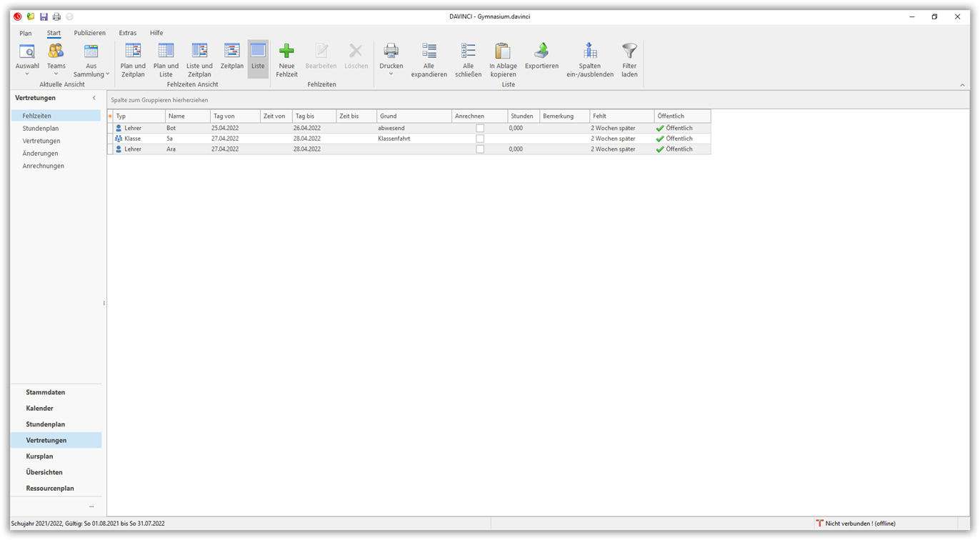
Task: Open the Exportieren tool in the ribbon
Action: click(x=541, y=52)
